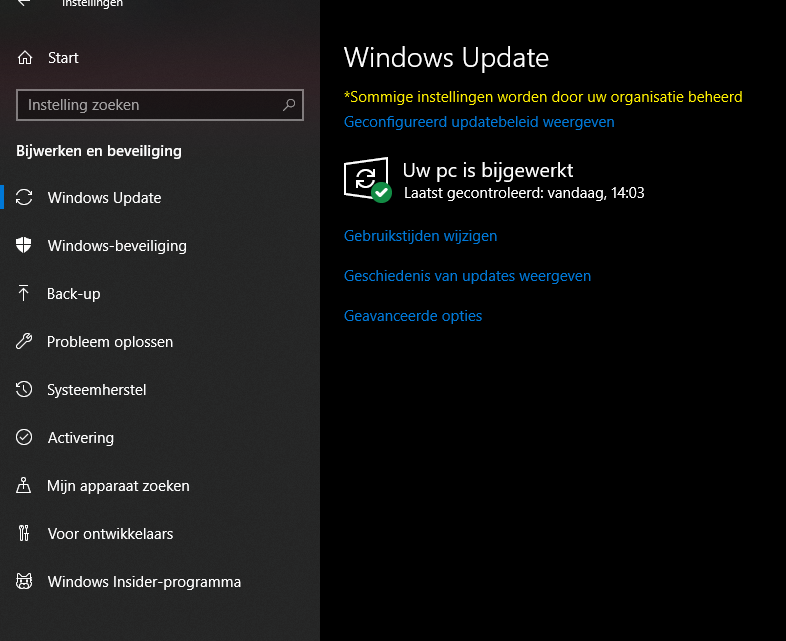The image size is (786, 641).
Task: Open Geavanceerde opties link
Action: [x=413, y=316]
